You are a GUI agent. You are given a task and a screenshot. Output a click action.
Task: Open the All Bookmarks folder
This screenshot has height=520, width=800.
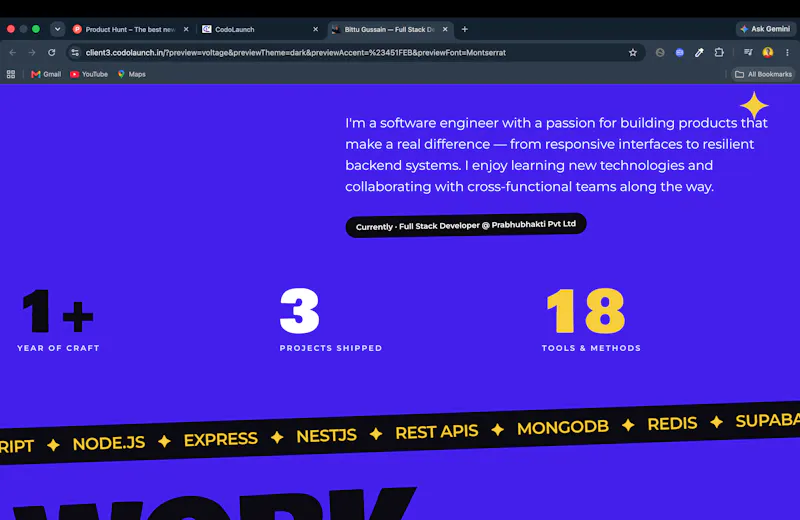click(763, 75)
